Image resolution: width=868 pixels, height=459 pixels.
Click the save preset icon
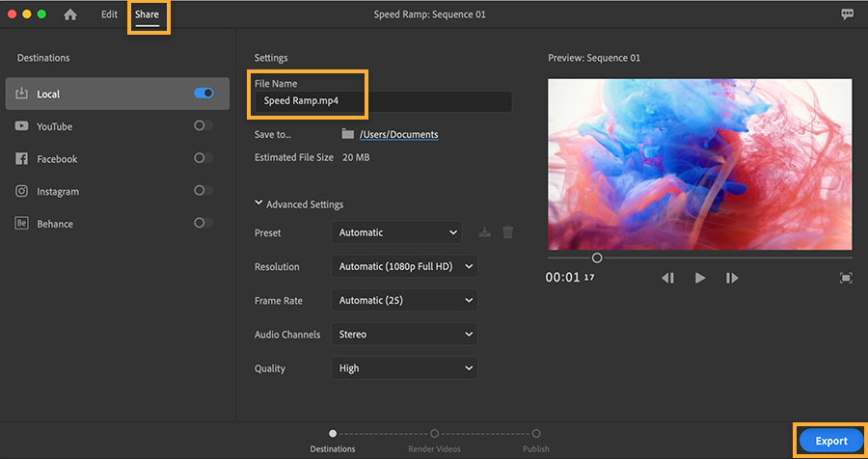(484, 232)
